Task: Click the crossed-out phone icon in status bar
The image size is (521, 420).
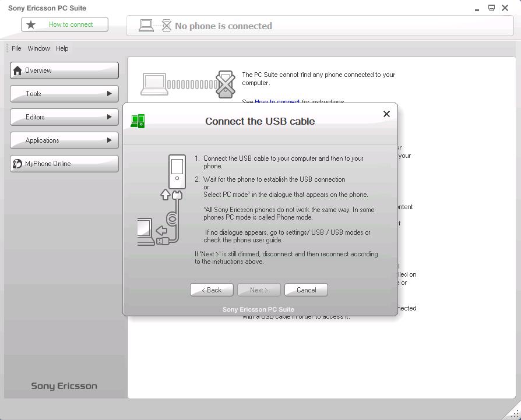Action: click(x=167, y=26)
